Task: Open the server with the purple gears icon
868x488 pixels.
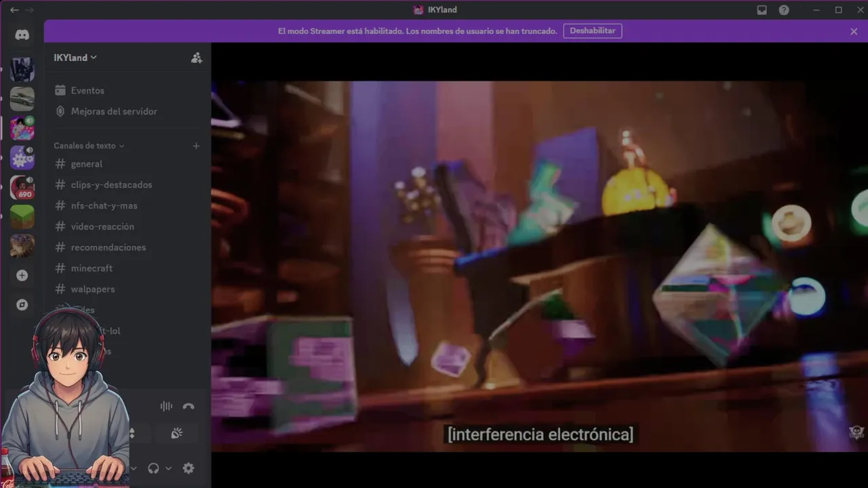Action: (x=22, y=157)
